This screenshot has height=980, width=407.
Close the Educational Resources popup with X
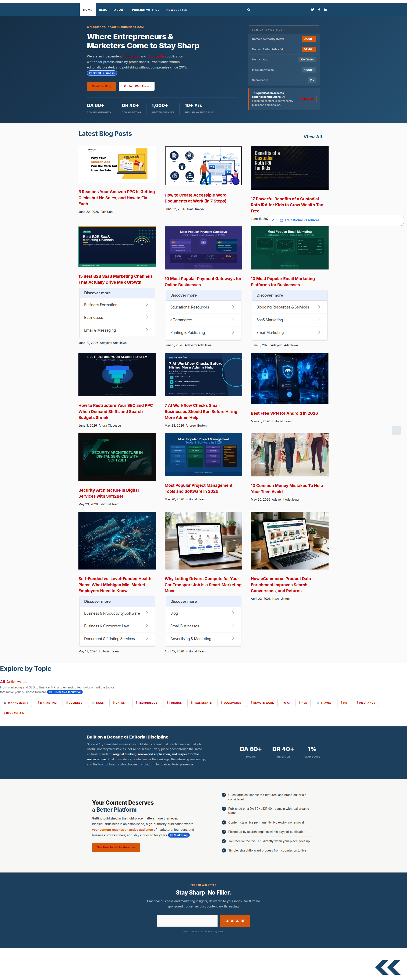click(x=273, y=220)
